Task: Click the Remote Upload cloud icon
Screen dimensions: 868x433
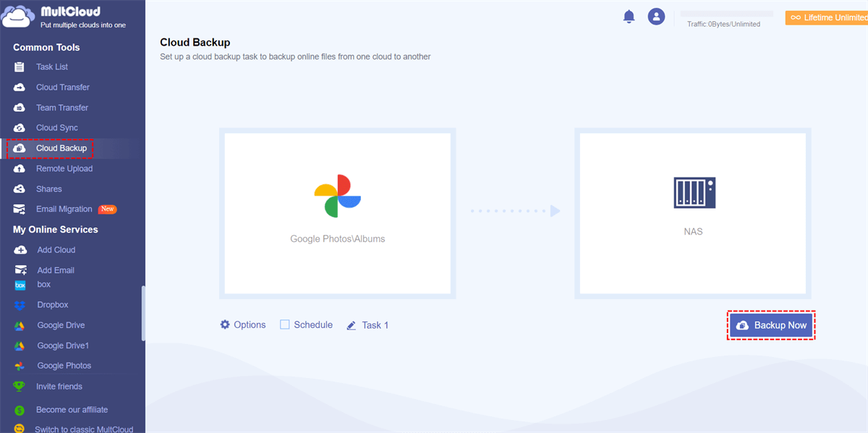Action: [20, 168]
